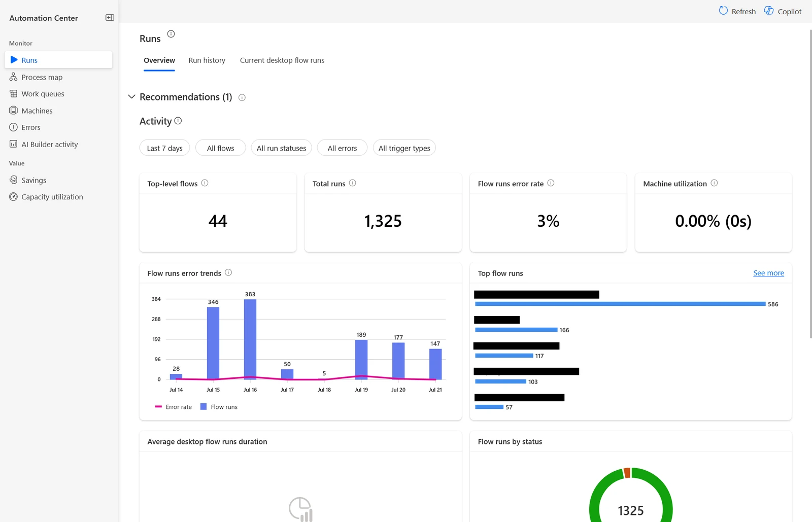
Task: Click See more link in Top flow runs
Action: [x=768, y=273]
